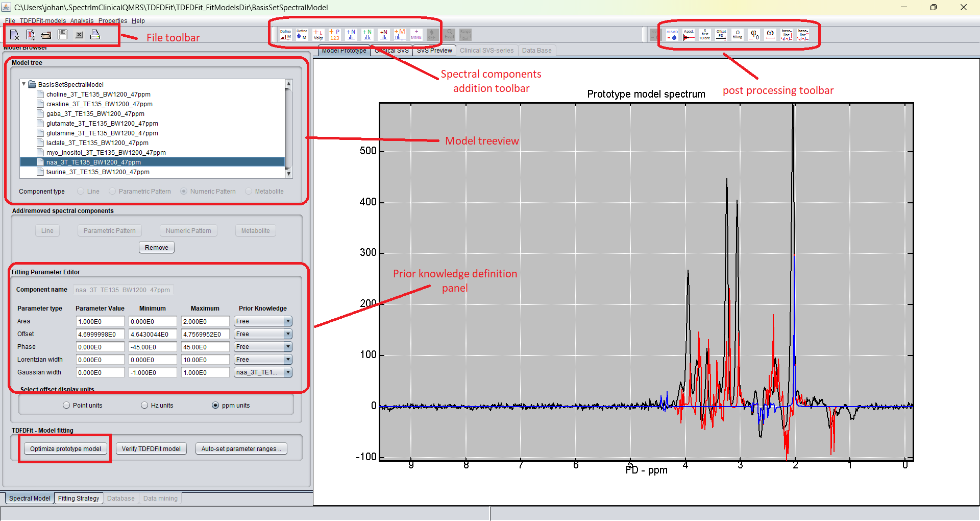Select choline_3T_TE135_BW1200_47ppm in model tree
This screenshot has width=980, height=521.
pos(98,94)
